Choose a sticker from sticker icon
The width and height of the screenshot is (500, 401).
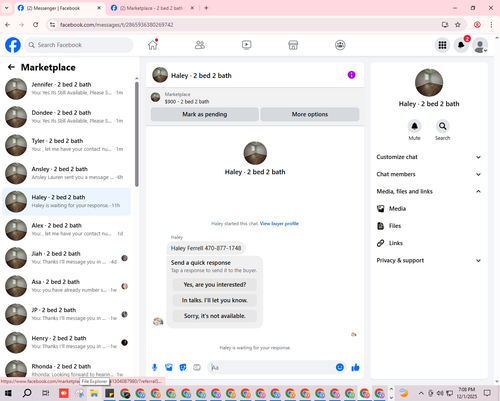[183, 367]
